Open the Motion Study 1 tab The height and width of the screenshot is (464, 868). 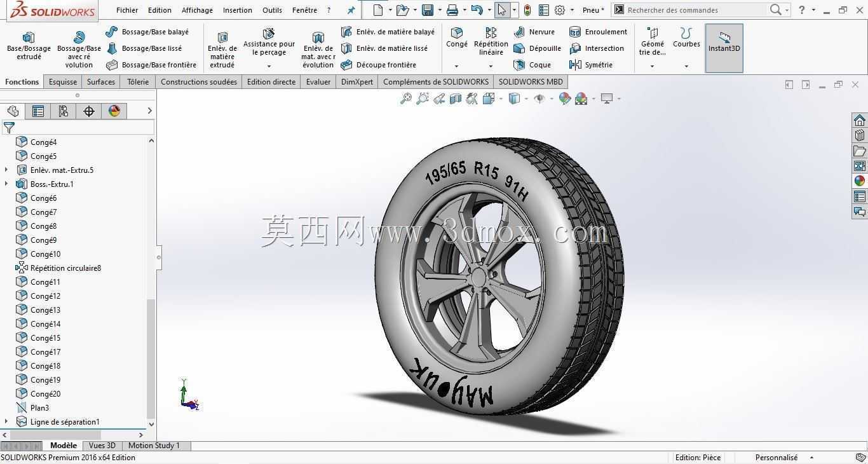[154, 446]
